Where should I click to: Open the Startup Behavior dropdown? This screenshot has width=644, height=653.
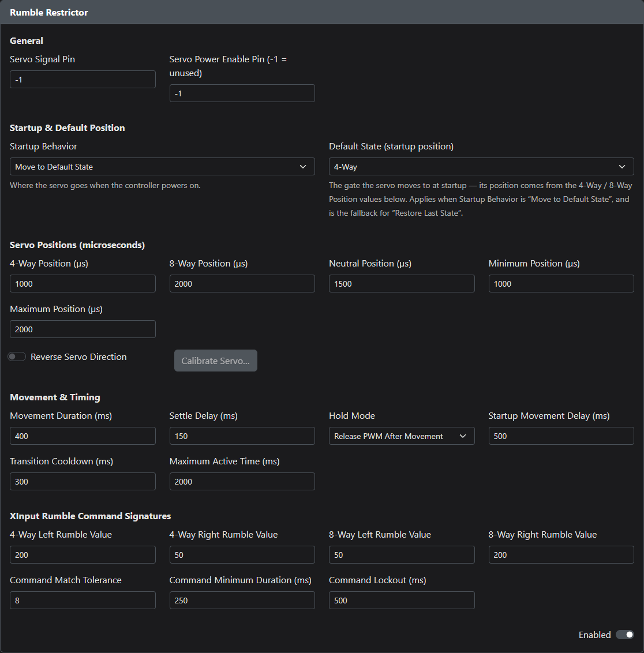click(x=162, y=167)
